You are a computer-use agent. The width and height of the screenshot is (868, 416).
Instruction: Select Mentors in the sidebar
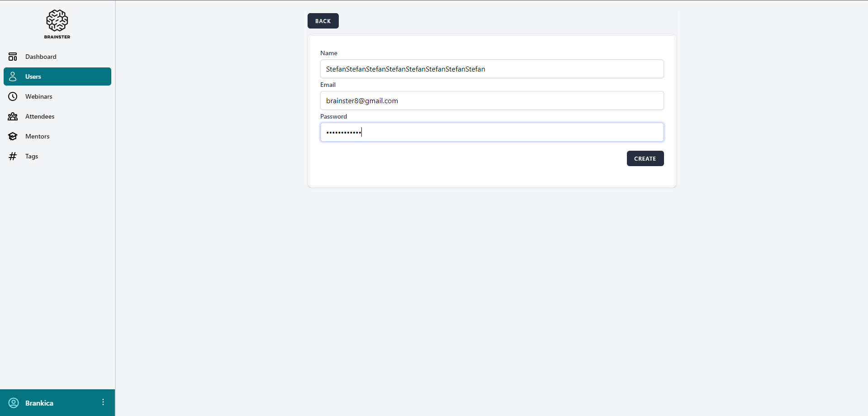pos(38,136)
